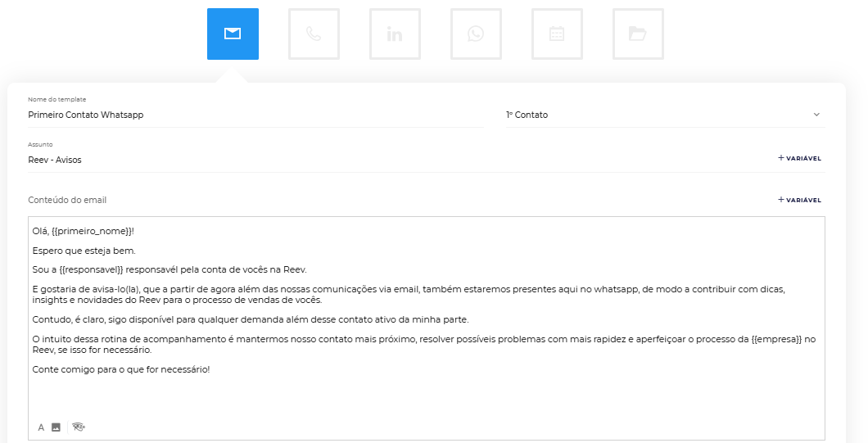Insert an image into the email body
This screenshot has height=443, width=868.
[x=56, y=427]
